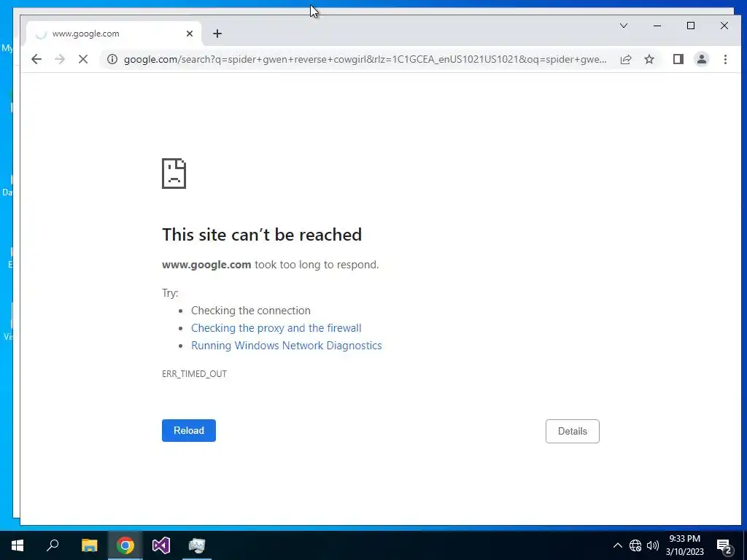Minimize the Chrome window
The height and width of the screenshot is (560, 747).
tap(657, 26)
